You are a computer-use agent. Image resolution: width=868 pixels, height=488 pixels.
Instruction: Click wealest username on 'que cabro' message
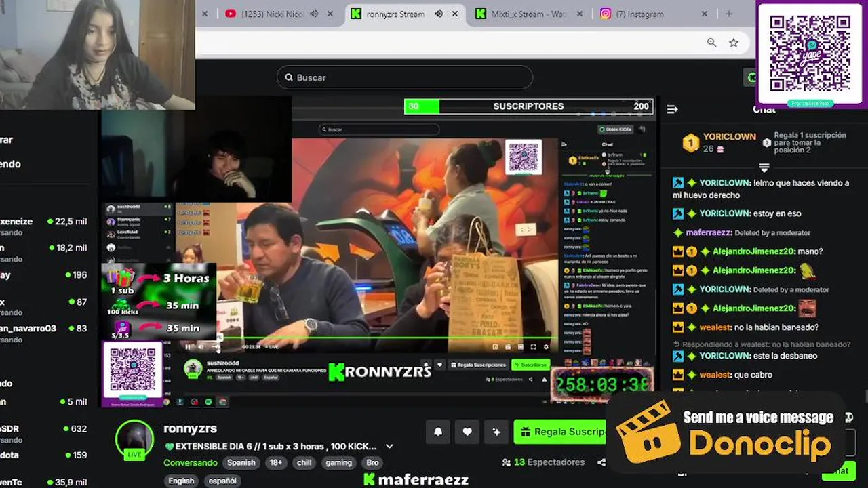(x=715, y=375)
